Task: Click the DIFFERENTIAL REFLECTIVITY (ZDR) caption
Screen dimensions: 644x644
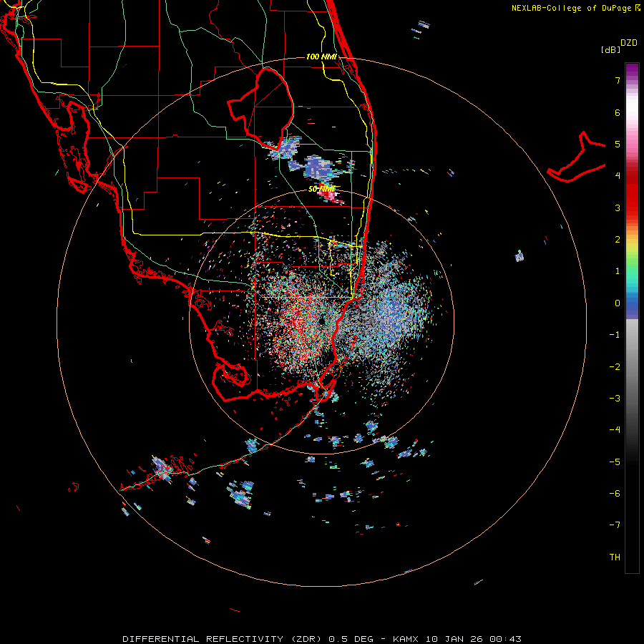Action: [x=223, y=639]
